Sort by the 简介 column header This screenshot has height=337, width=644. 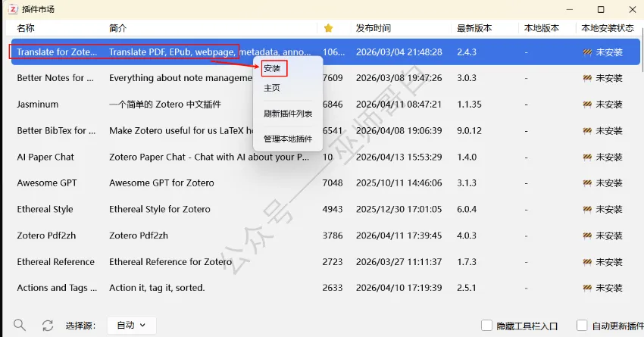[118, 28]
